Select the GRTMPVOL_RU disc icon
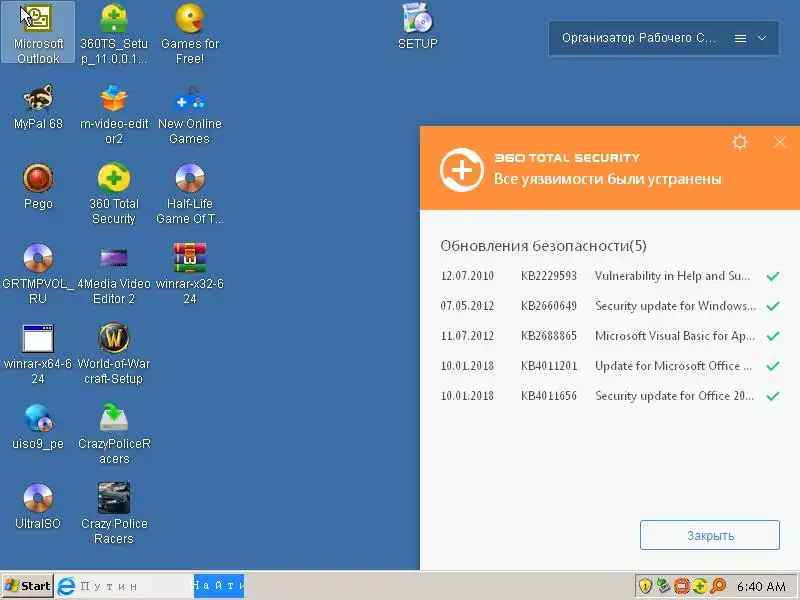The height and width of the screenshot is (600, 800). (38, 274)
